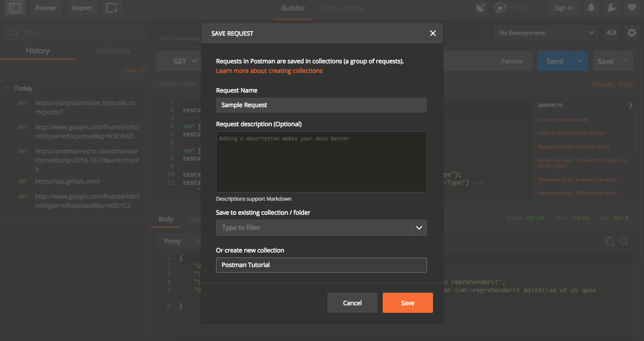Screen dimensions: 644x341
Task: Open the No Environment dropdown
Action: pos(546,33)
